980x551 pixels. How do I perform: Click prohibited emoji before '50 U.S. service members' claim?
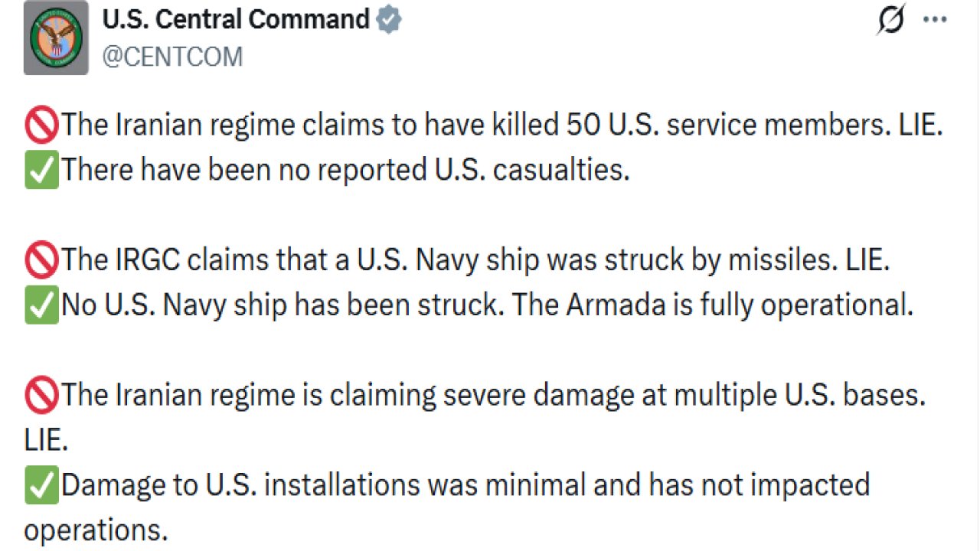tap(41, 126)
